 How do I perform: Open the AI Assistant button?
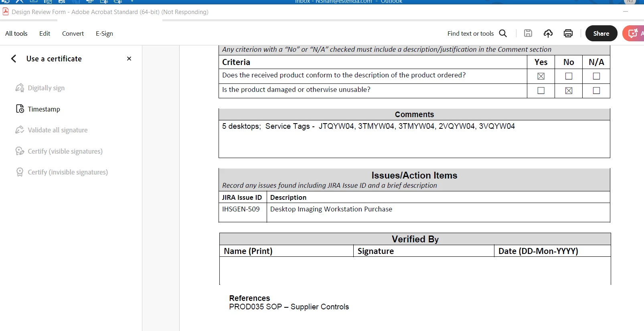[x=634, y=33]
